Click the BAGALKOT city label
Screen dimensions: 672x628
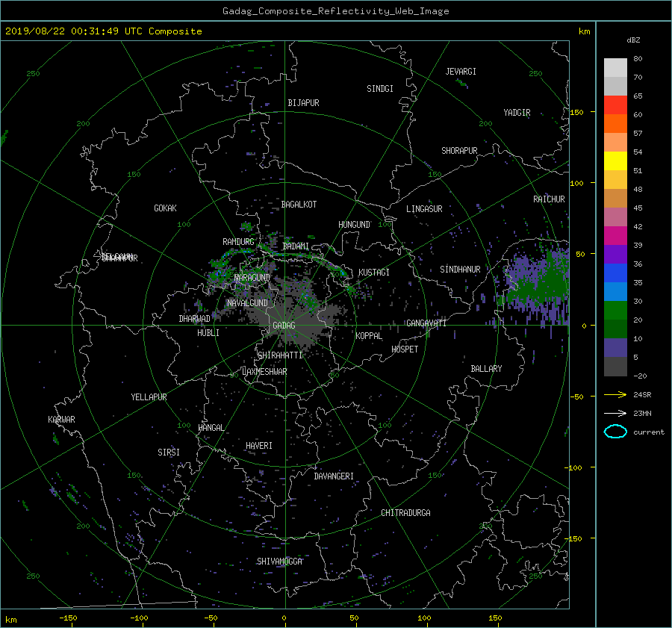click(299, 205)
